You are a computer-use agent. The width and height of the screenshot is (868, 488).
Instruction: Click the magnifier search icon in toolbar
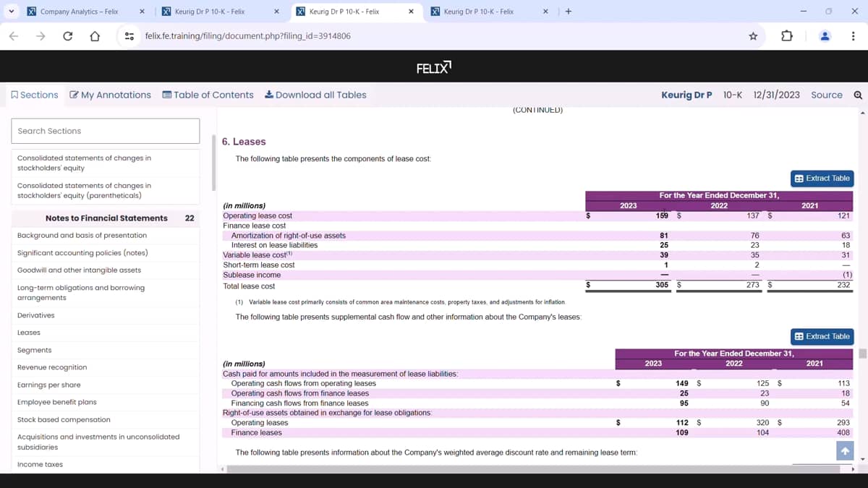coord(858,95)
